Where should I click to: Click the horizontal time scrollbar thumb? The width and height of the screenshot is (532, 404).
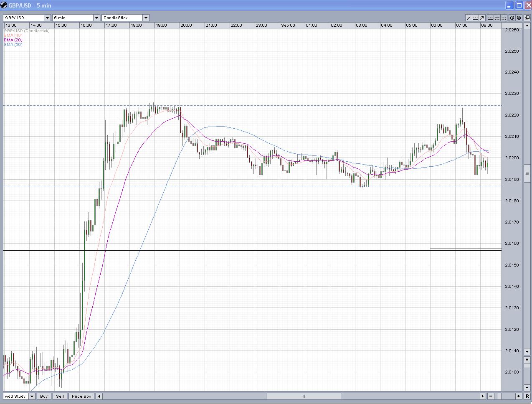click(304, 396)
